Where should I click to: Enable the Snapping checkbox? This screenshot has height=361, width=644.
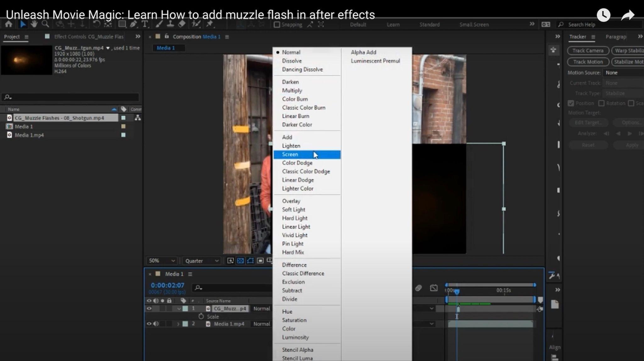point(277,25)
